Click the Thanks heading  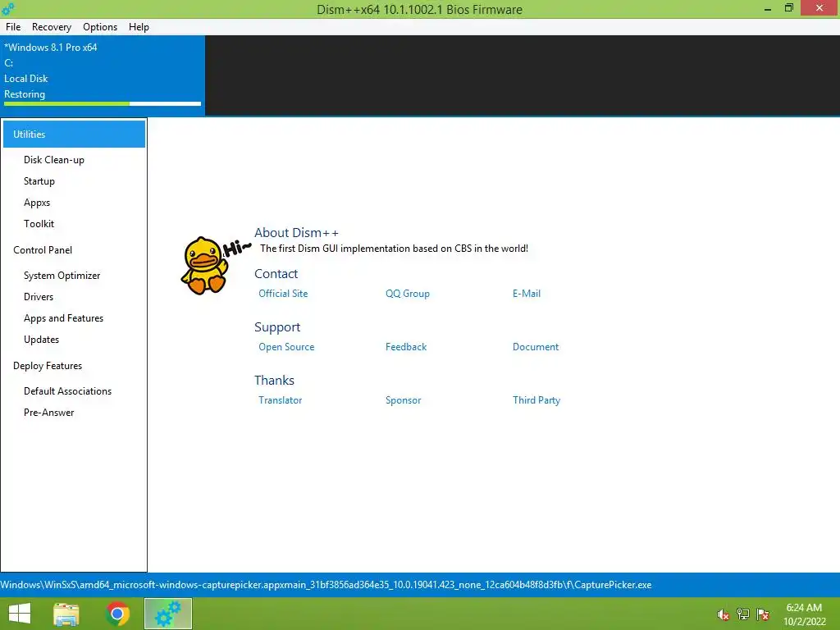(x=274, y=381)
